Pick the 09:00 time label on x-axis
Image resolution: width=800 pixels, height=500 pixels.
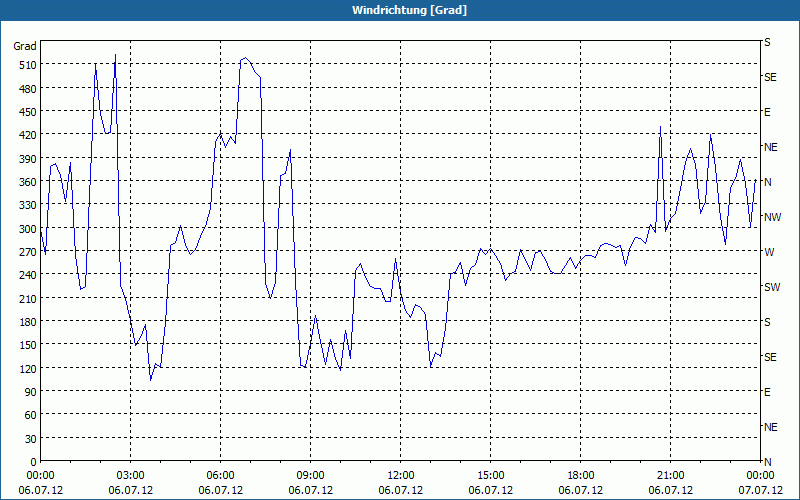click(x=311, y=476)
